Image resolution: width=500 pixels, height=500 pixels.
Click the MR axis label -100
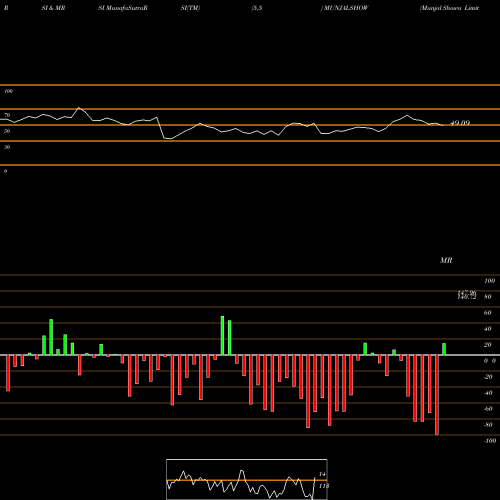(x=490, y=441)
